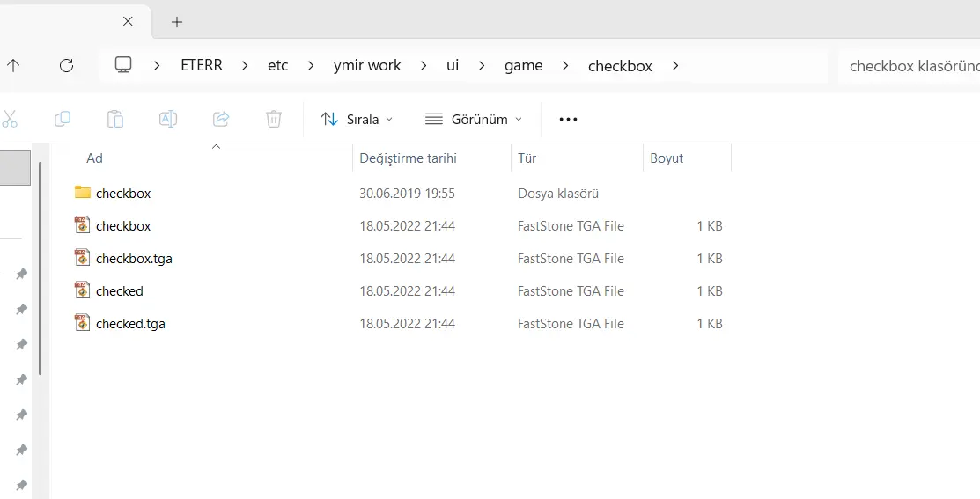This screenshot has height=499, width=980.
Task: Open the Sırala sort dropdown
Action: (357, 119)
